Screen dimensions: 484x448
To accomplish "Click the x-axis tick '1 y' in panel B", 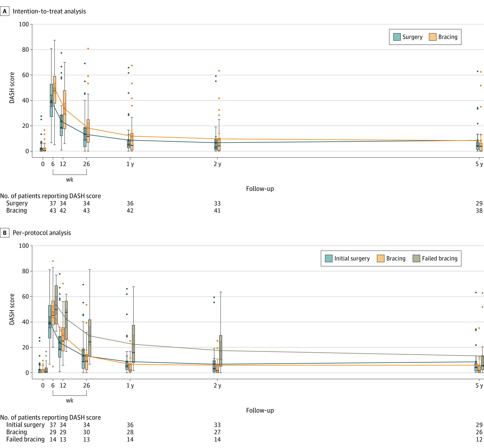I will tap(130, 386).
